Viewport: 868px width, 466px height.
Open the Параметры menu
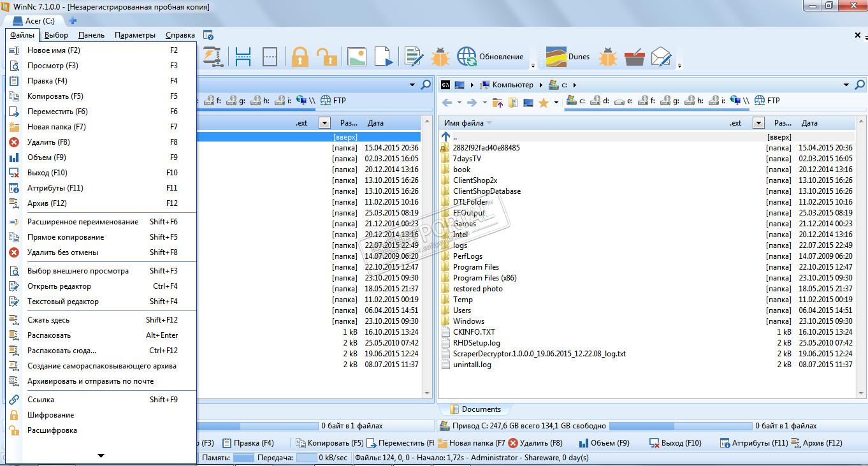click(x=135, y=36)
